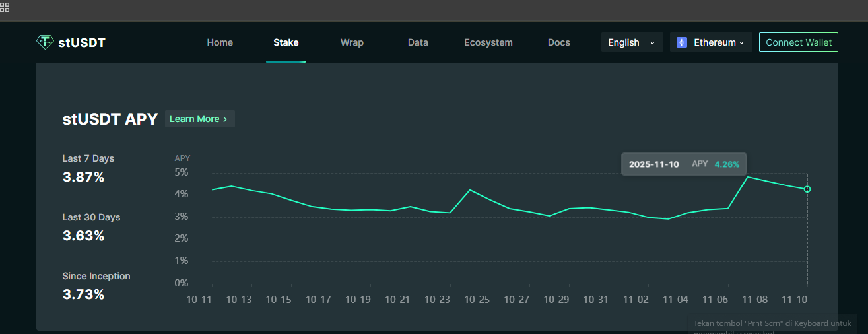Viewport: 868px width, 334px height.
Task: Open the Ecosystem menu item
Action: (x=488, y=42)
